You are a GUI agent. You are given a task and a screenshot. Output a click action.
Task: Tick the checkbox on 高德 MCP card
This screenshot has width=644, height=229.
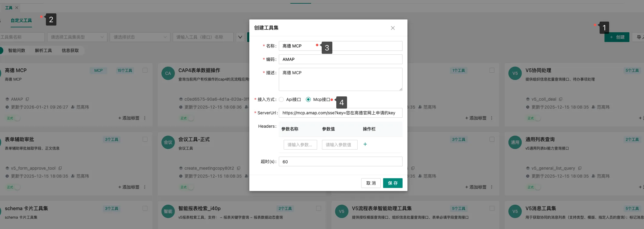(145, 70)
